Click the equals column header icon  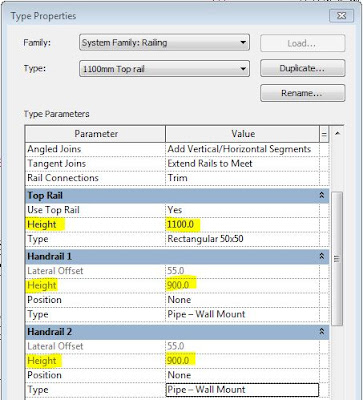324,134
